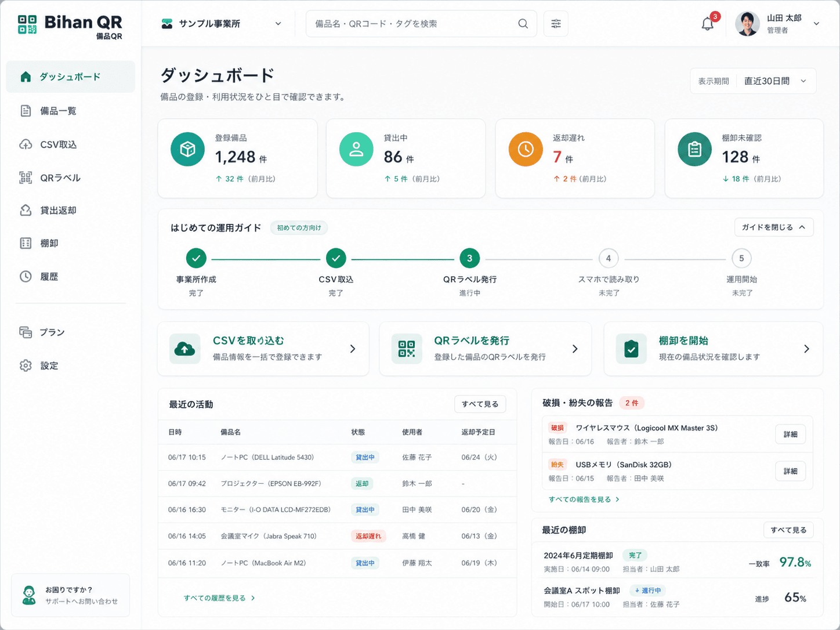
Task: Click the 進行中 tag on 会議室A スポット棚卸
Action: click(x=647, y=591)
